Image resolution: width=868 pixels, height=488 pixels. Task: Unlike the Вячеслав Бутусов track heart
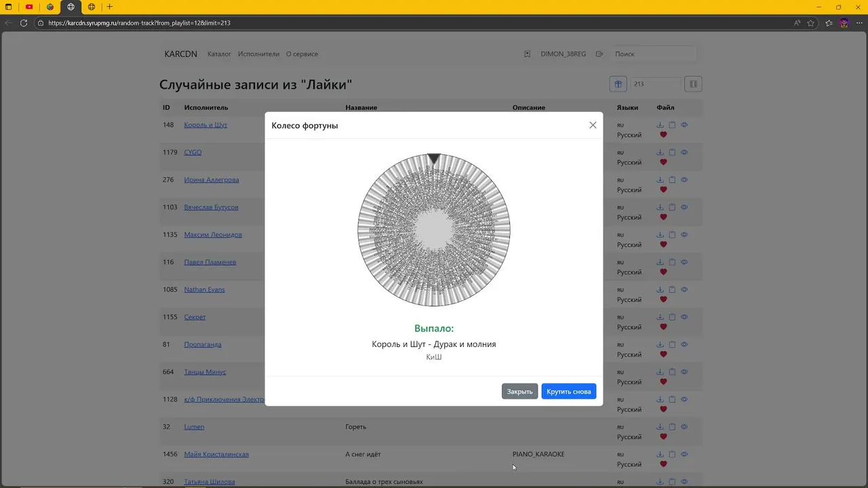coord(663,217)
